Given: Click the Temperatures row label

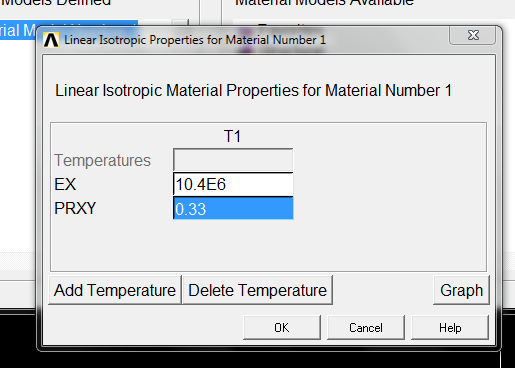Looking at the screenshot, I should [102, 160].
